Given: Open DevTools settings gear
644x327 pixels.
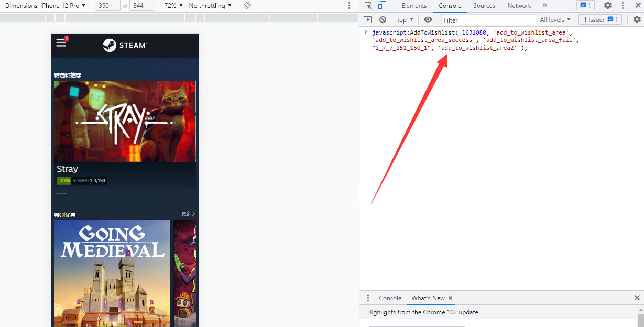Looking at the screenshot, I should 608,5.
